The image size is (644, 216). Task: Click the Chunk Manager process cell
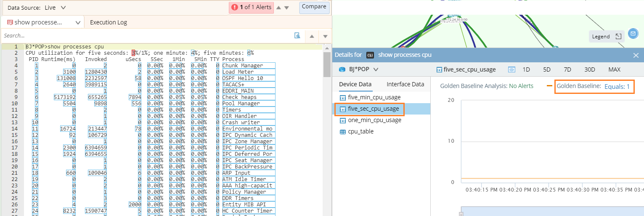tap(249, 66)
